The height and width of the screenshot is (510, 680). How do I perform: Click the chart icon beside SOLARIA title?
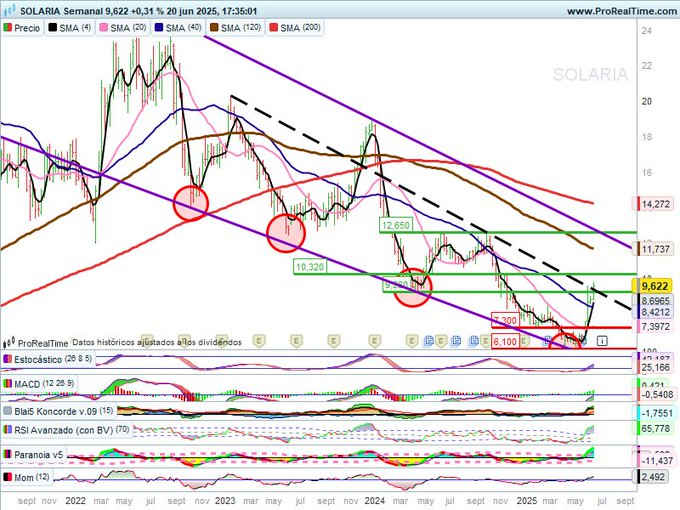pos(10,10)
